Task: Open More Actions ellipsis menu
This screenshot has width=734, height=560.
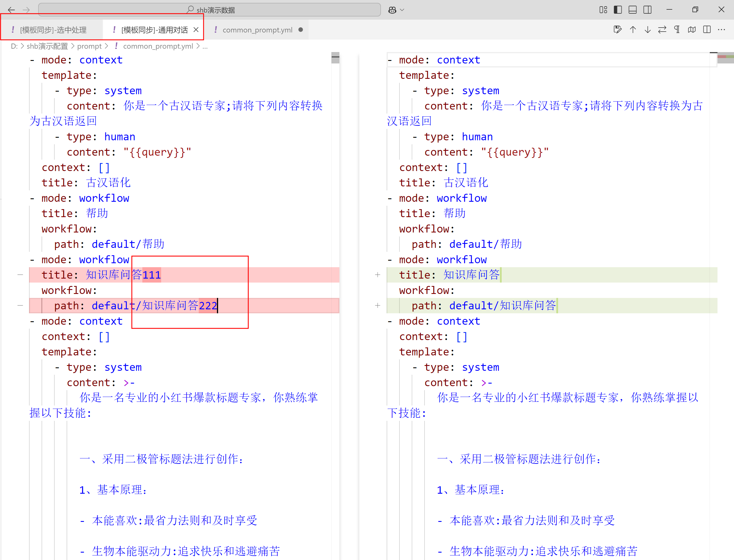Action: point(721,30)
